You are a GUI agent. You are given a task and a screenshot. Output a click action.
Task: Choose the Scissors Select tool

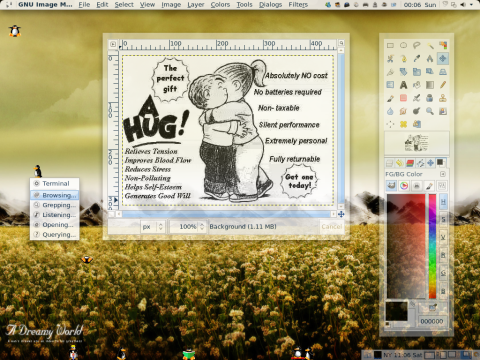coord(390,59)
